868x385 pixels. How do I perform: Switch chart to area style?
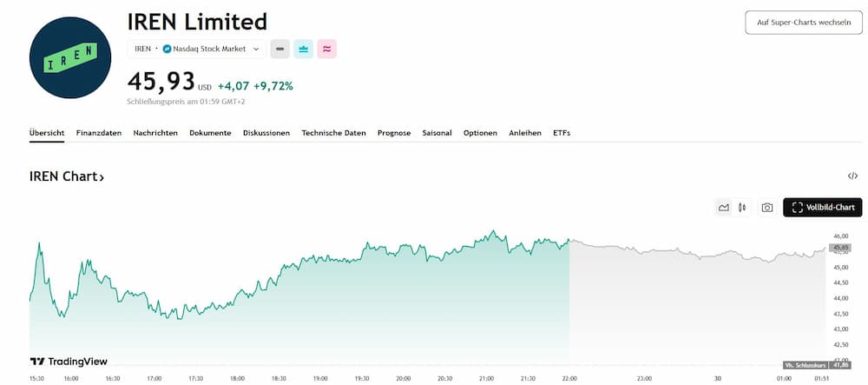pyautogui.click(x=723, y=208)
